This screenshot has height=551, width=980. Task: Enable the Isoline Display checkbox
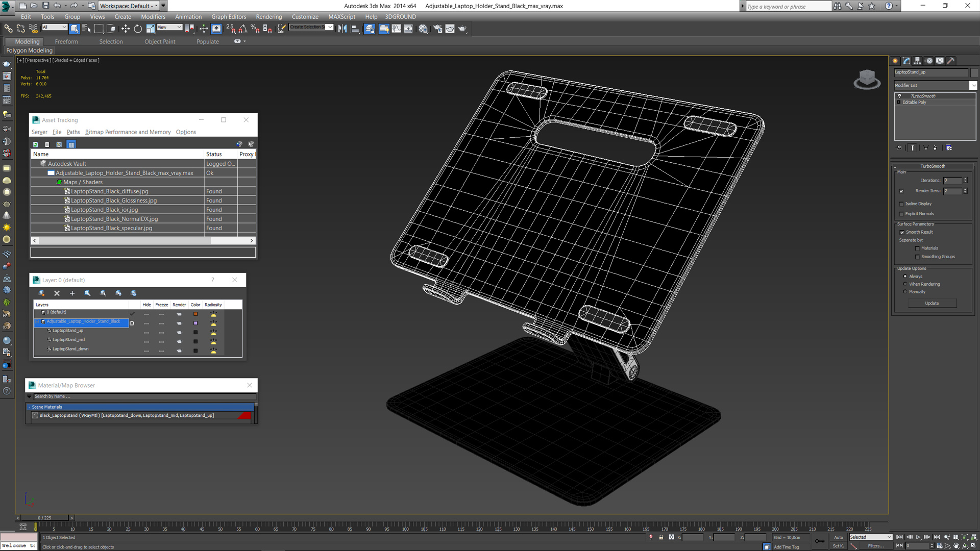(901, 204)
